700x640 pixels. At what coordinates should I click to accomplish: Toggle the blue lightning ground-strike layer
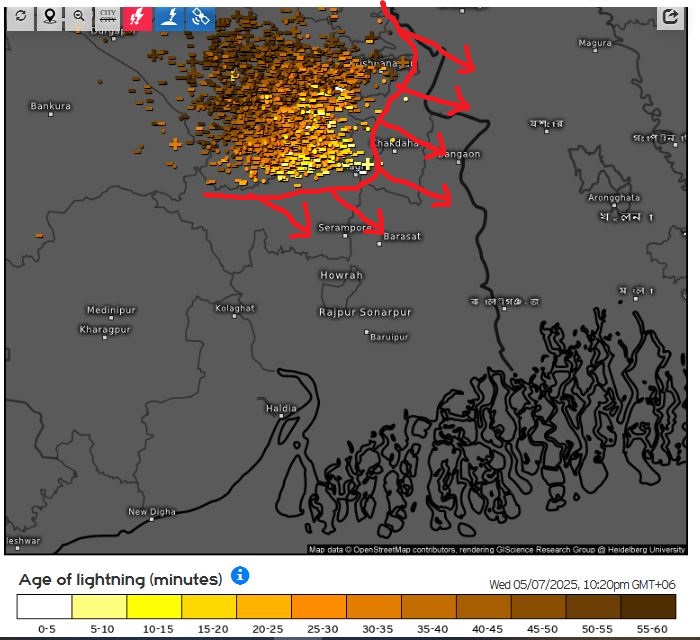[170, 17]
